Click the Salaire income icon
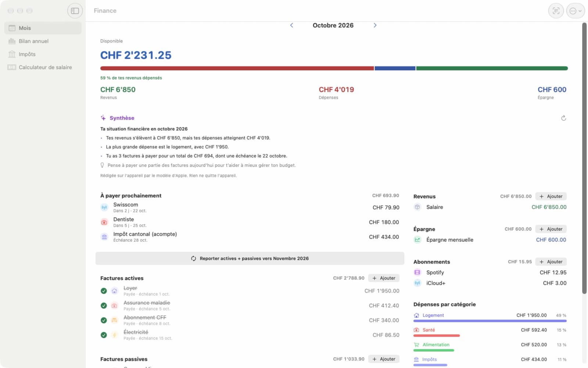 click(x=417, y=207)
